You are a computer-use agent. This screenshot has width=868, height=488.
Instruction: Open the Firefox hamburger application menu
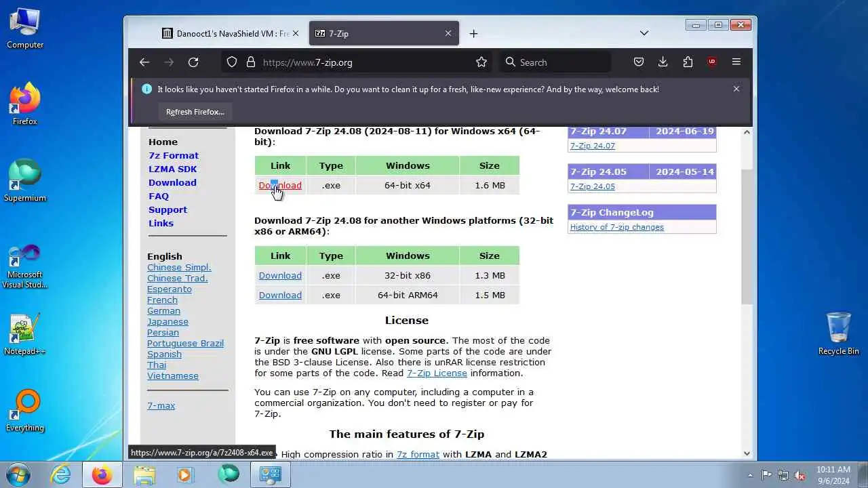tap(736, 62)
